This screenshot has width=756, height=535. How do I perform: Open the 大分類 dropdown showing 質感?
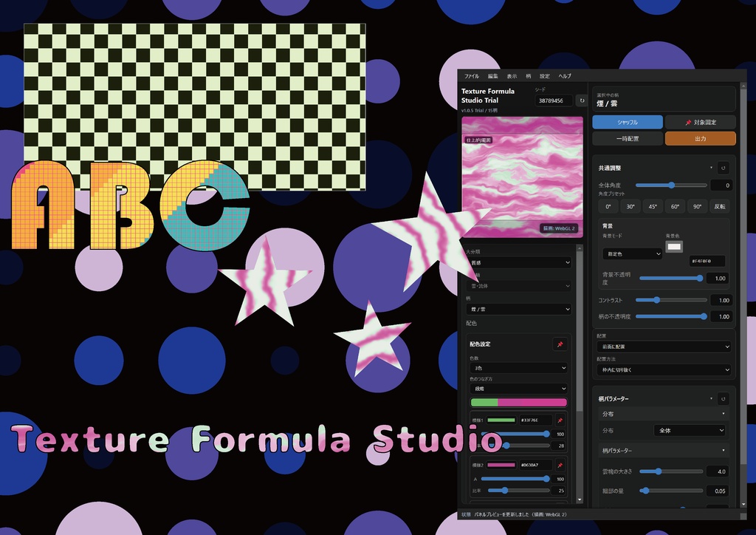[519, 262]
